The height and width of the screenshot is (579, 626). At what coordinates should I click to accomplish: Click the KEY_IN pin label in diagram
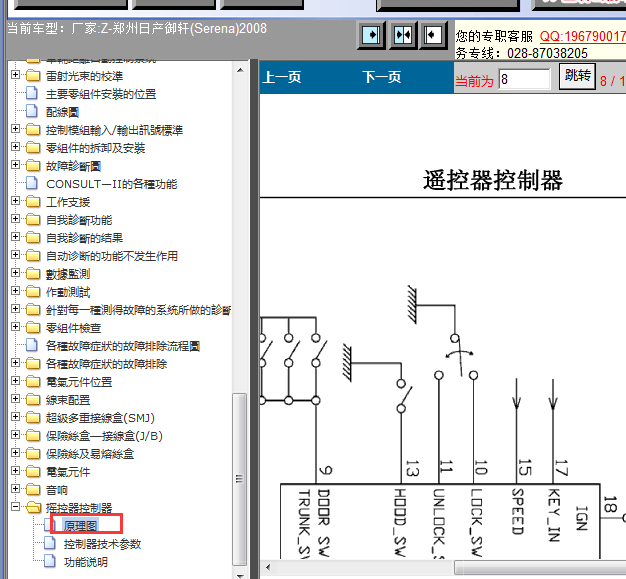tap(554, 515)
